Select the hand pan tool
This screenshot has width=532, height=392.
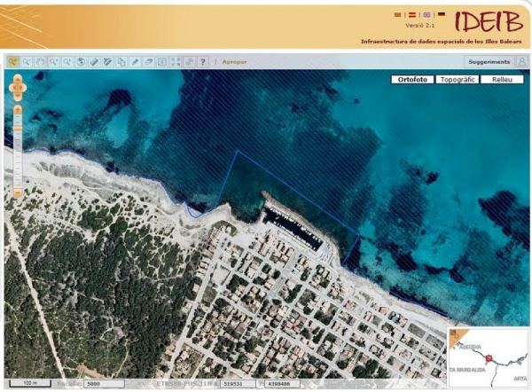pyautogui.click(x=41, y=62)
